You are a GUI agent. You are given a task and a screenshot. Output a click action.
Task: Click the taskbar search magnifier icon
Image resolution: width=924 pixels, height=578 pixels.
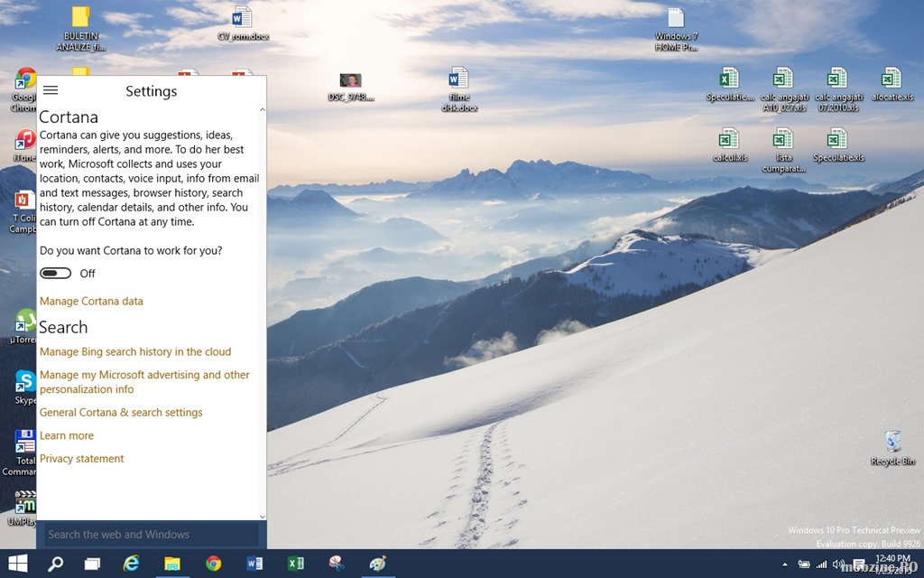55,564
